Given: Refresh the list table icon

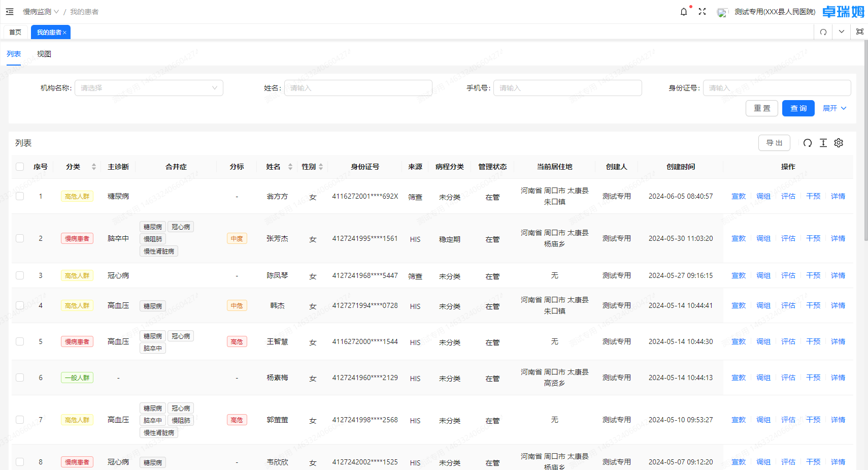Looking at the screenshot, I should tap(808, 143).
